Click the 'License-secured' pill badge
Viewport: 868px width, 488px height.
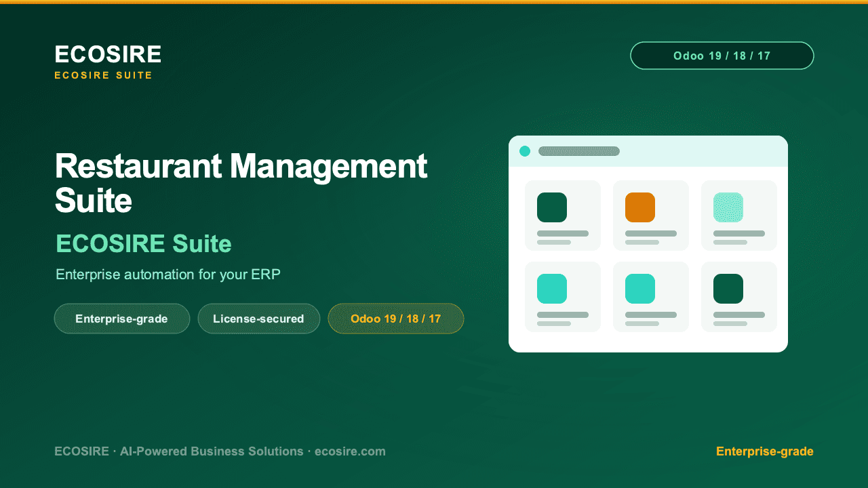coord(259,319)
